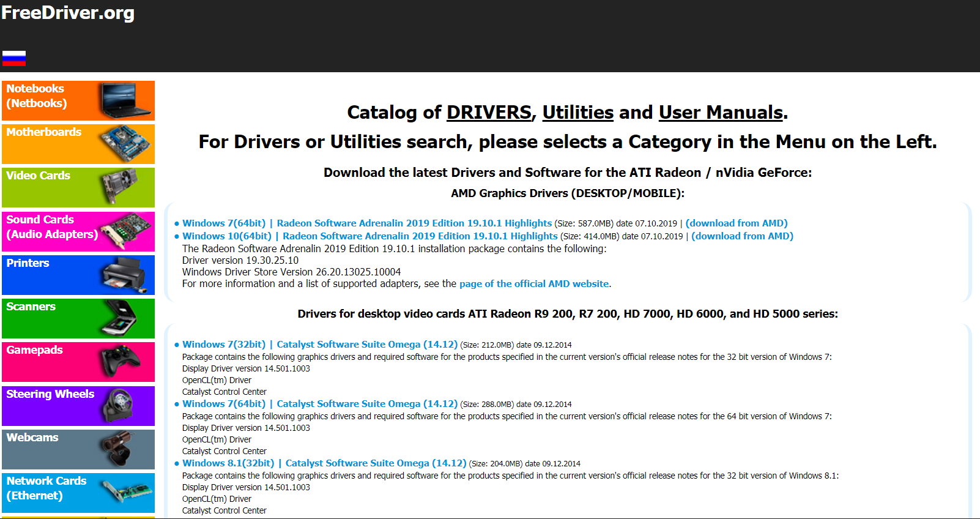Go to Steering Wheels category label
Viewport: 980px width, 519px height.
click(50, 394)
